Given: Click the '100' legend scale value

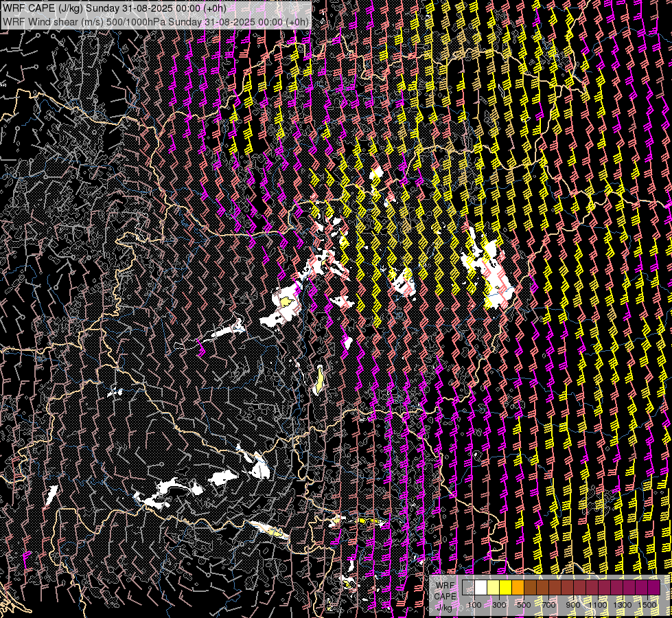Looking at the screenshot, I should click(x=474, y=605).
